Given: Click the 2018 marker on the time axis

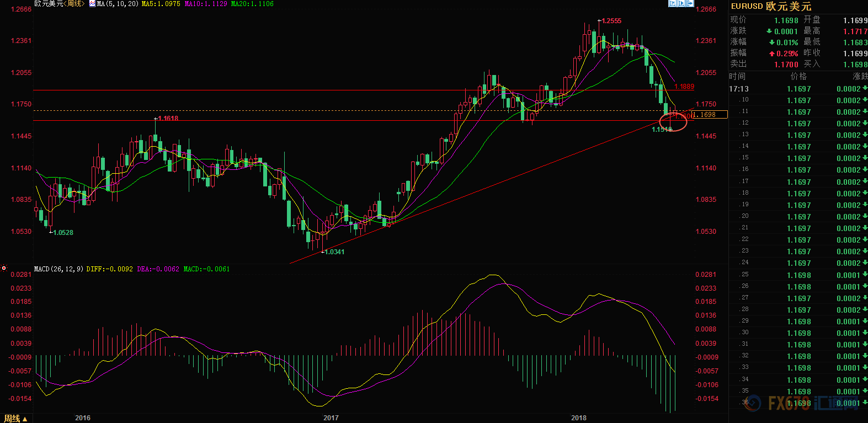Looking at the screenshot, I should pyautogui.click(x=579, y=418).
